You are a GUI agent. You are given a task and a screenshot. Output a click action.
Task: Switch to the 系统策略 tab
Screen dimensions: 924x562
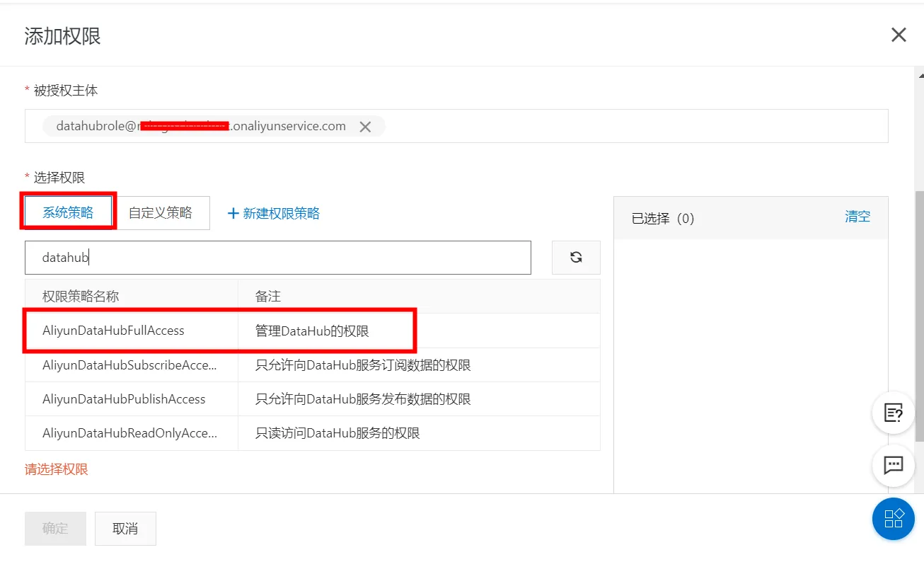[x=68, y=212]
